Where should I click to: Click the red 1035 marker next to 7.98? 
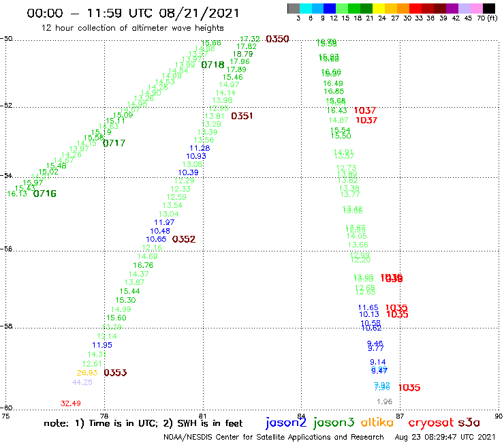[x=409, y=388]
